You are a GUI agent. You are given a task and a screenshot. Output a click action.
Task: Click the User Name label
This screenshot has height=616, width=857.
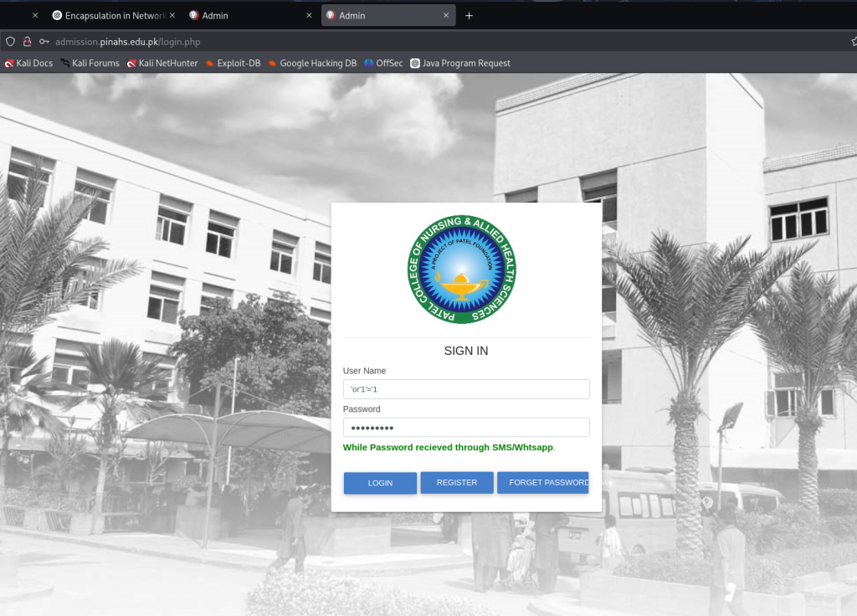point(365,371)
